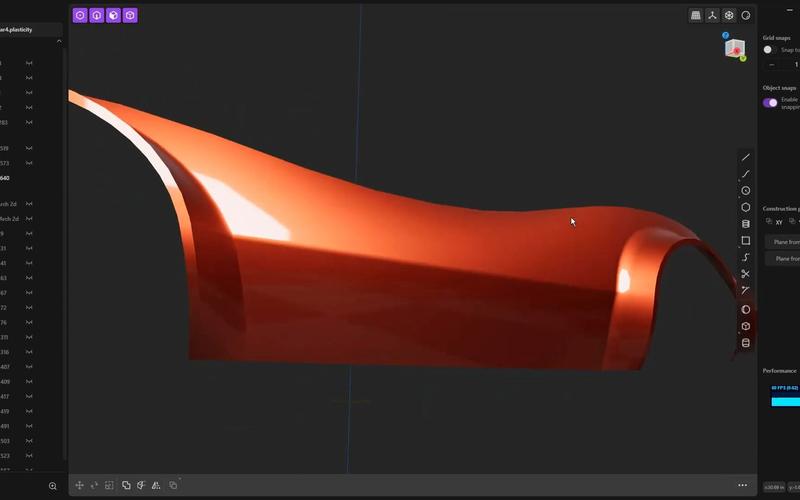Select the Box tool
This screenshot has height=500, width=800.
(746, 326)
